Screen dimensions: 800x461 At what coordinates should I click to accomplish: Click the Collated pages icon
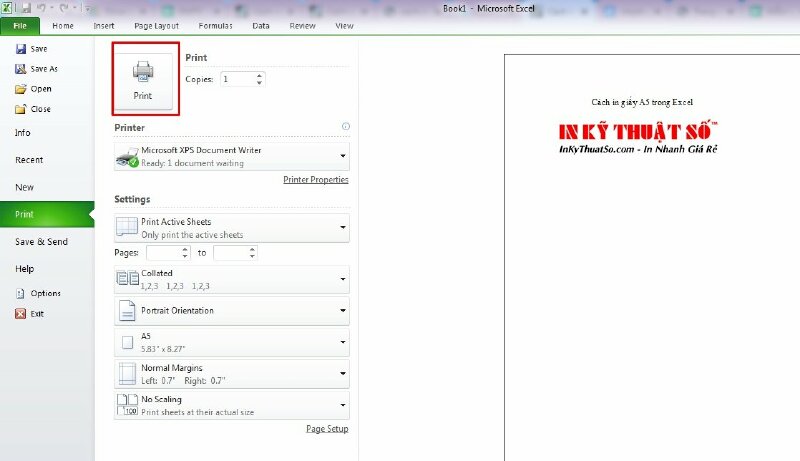point(127,278)
